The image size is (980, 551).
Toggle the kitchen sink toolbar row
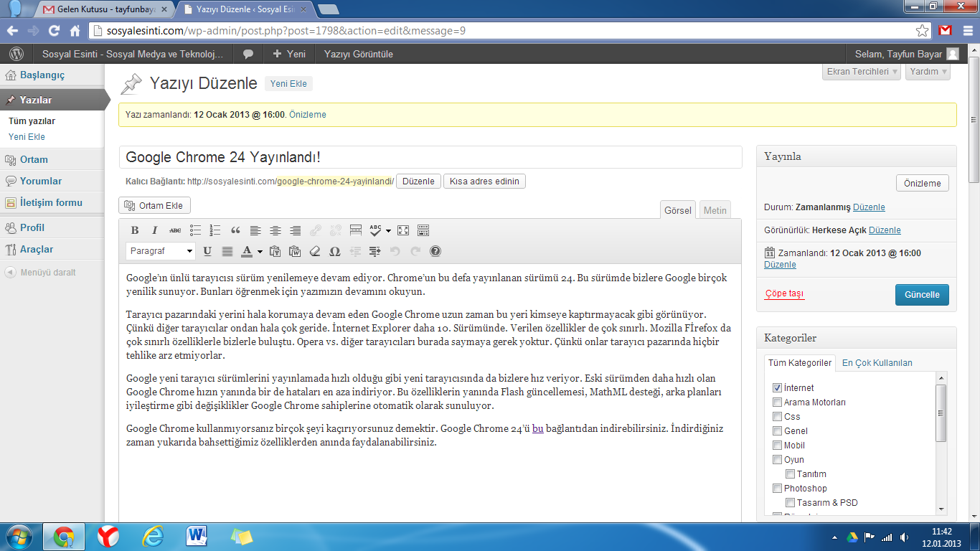click(423, 230)
